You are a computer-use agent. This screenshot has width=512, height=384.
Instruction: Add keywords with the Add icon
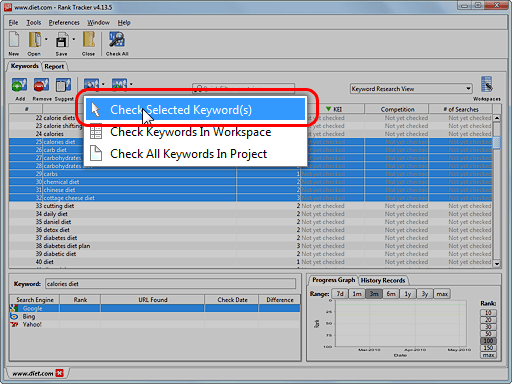click(x=19, y=85)
